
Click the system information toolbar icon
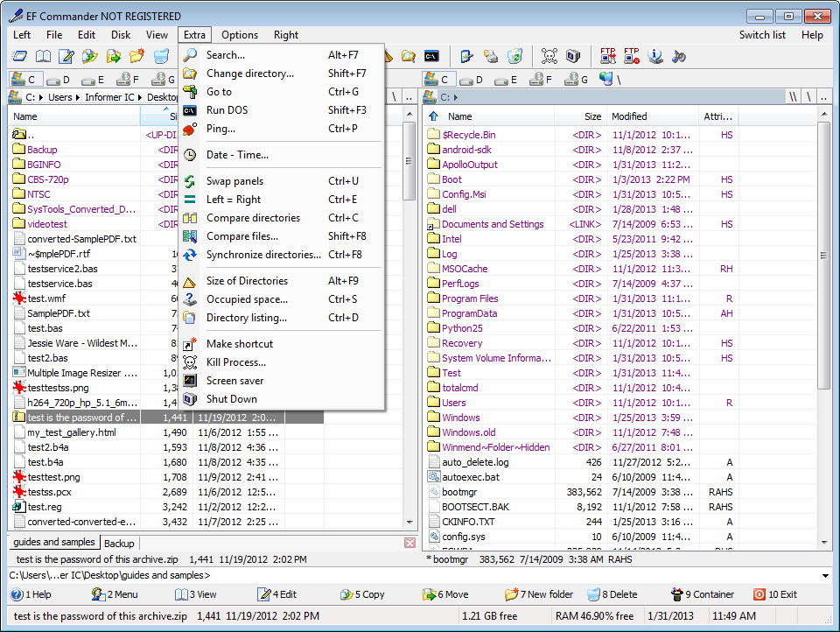tap(656, 56)
